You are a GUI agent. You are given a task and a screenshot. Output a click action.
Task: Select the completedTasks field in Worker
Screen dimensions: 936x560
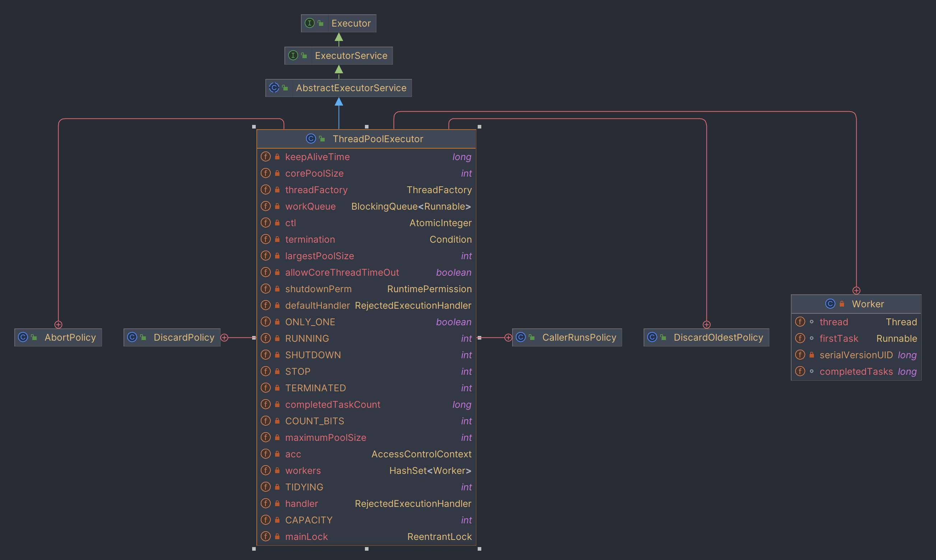pyautogui.click(x=856, y=371)
